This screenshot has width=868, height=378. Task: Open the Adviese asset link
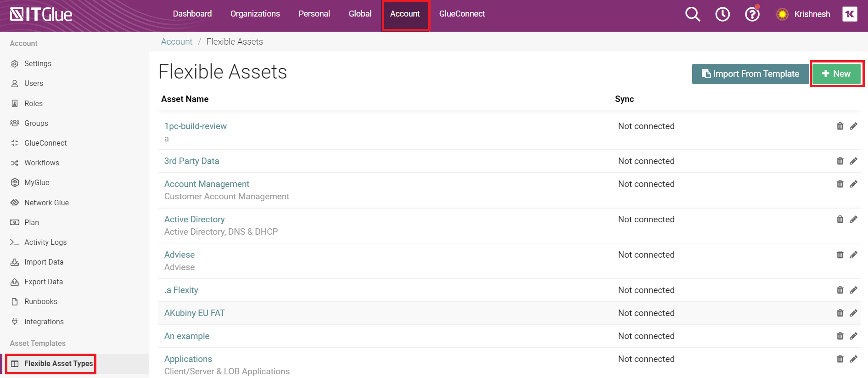[179, 254]
